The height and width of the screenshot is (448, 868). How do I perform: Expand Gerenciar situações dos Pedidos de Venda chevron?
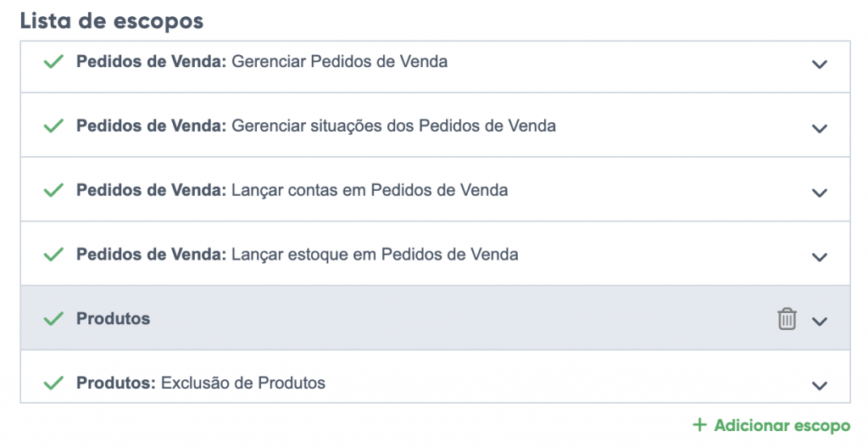pyautogui.click(x=819, y=128)
